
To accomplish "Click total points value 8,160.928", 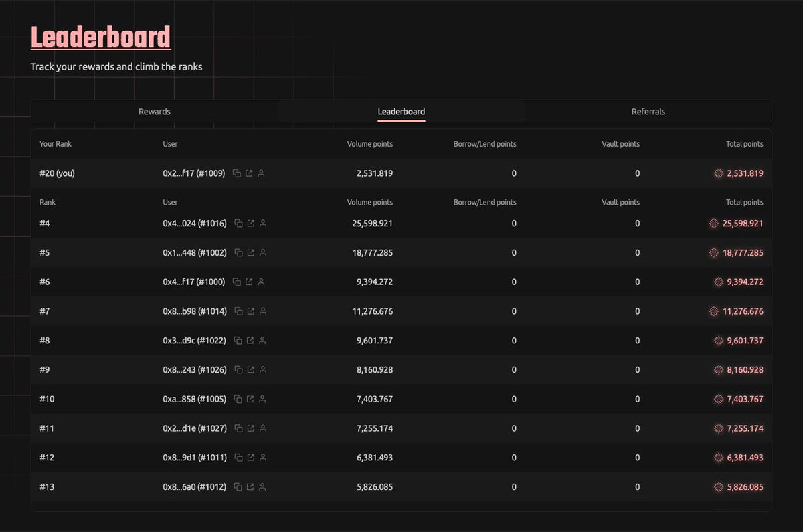I will 745,370.
